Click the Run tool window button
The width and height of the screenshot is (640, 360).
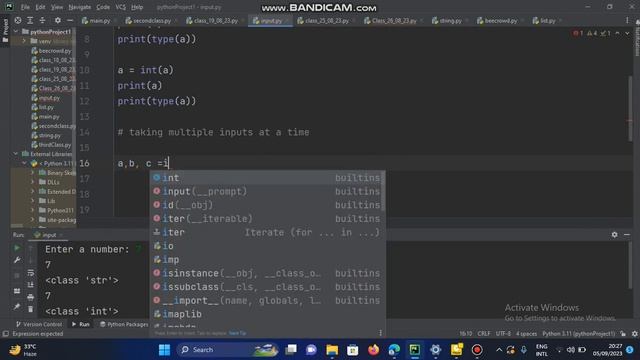click(81, 324)
